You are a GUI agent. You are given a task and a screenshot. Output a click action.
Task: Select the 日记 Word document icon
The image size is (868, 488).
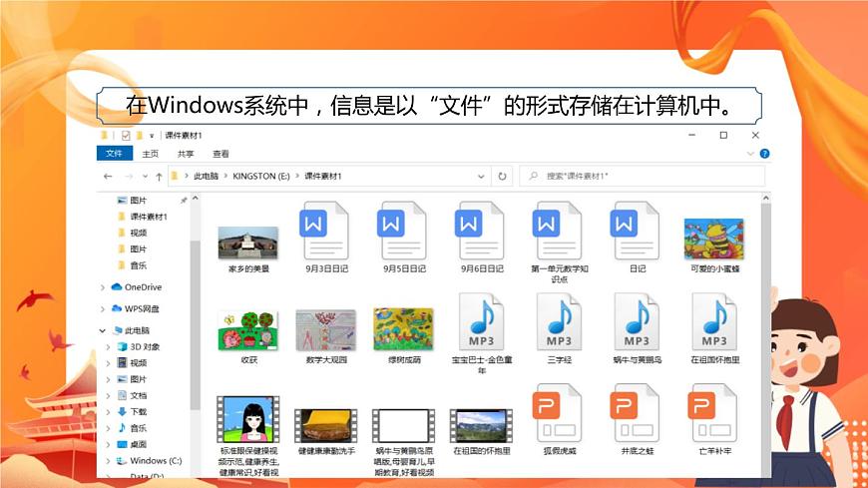(637, 231)
